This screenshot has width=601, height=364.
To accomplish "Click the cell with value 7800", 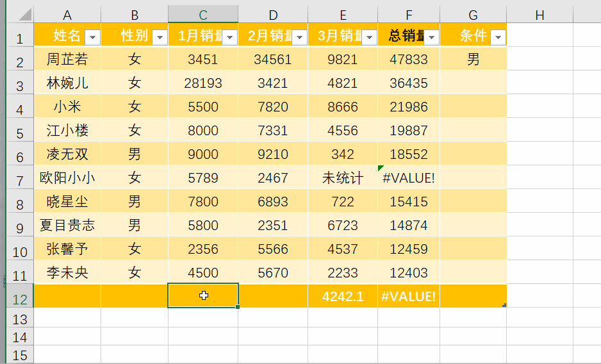I will click(203, 201).
